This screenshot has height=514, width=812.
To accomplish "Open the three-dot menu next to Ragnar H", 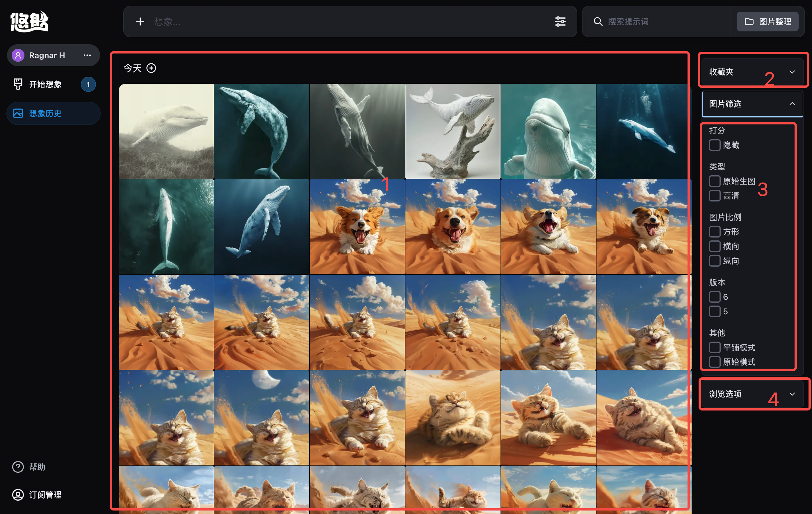I will point(87,55).
